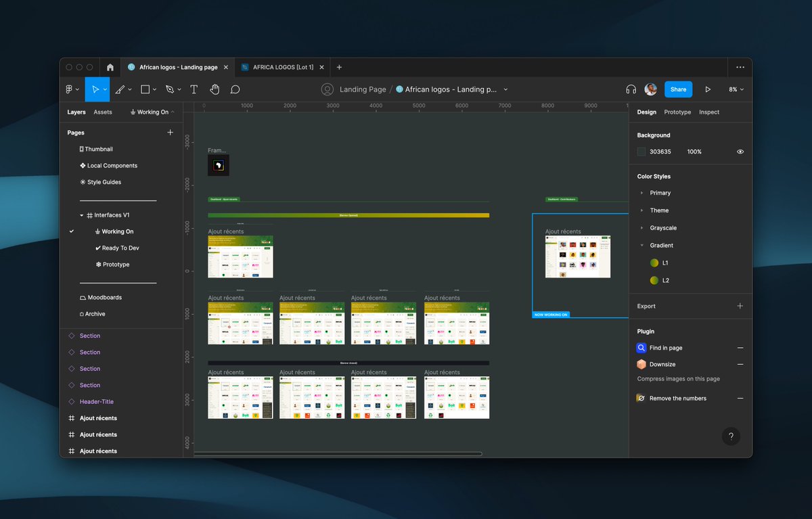Open a new tab with plus

(x=339, y=67)
